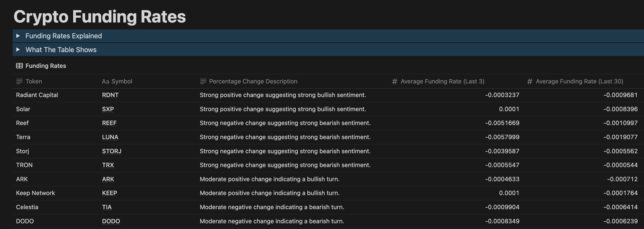Open the TRX page link

pyautogui.click(x=108, y=165)
